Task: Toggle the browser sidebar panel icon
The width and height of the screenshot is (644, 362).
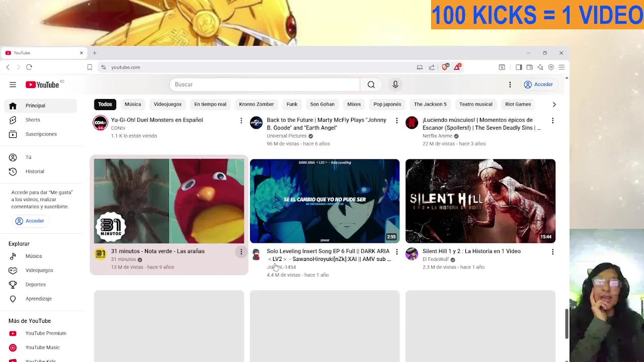Action: [519, 67]
